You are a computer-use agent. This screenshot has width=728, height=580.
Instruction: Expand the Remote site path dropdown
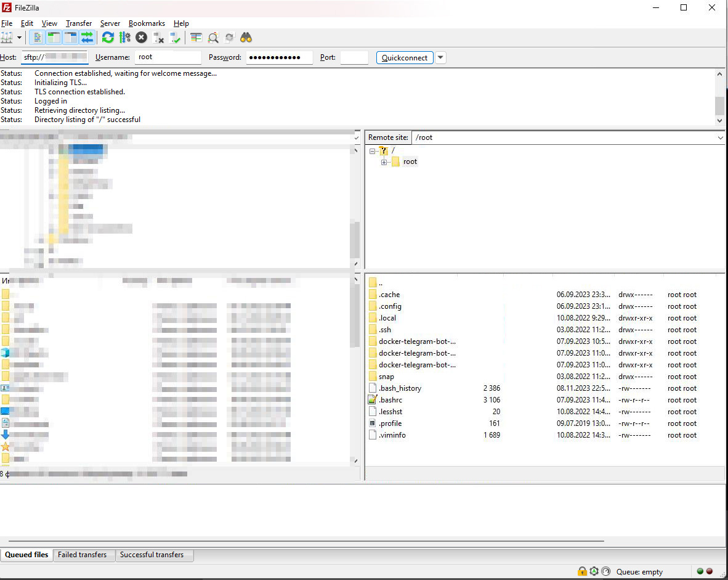(x=720, y=137)
